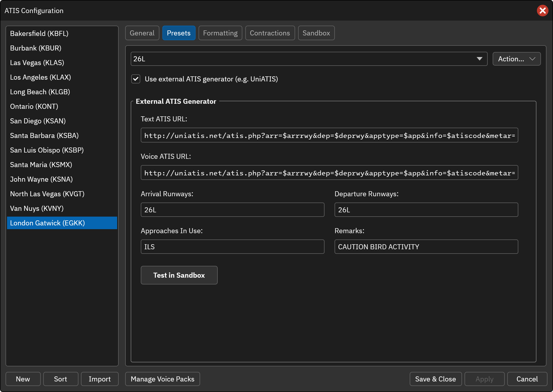Select the Presets tab
Screen dimensions: 553x392
pyautogui.click(x=179, y=33)
